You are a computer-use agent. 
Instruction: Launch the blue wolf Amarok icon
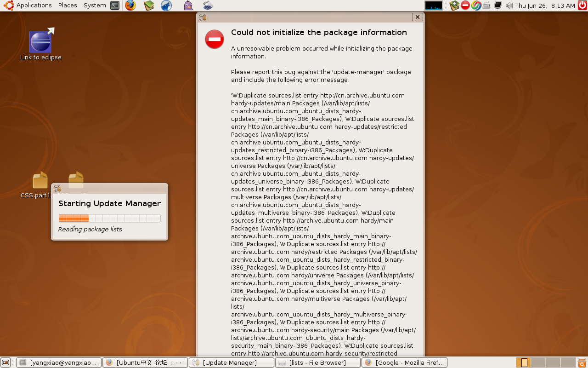pos(166,6)
